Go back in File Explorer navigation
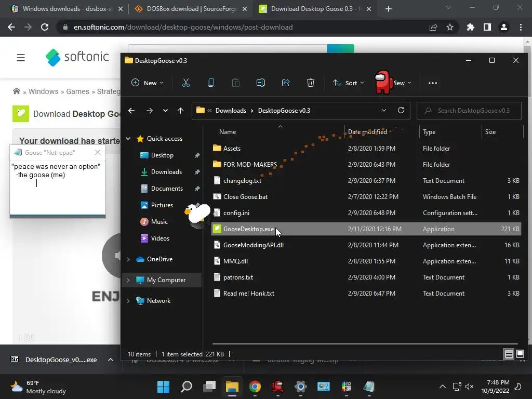Image resolution: width=532 pixels, height=399 pixels. pyautogui.click(x=131, y=111)
